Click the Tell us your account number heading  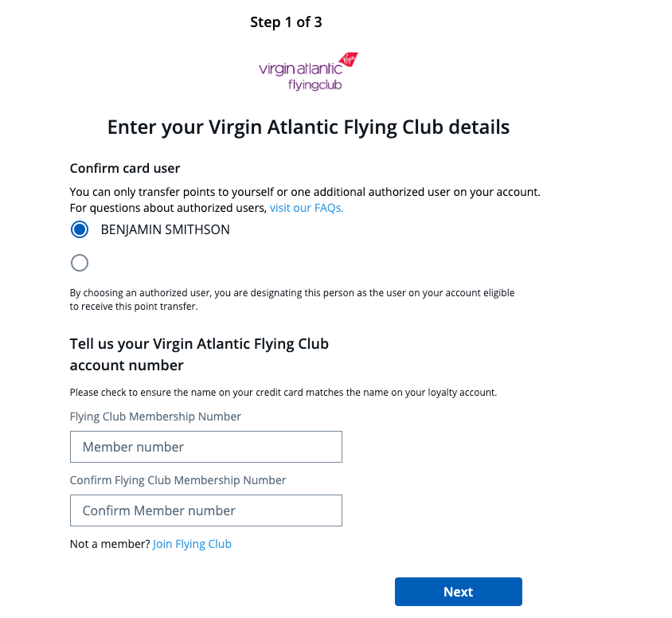199,354
